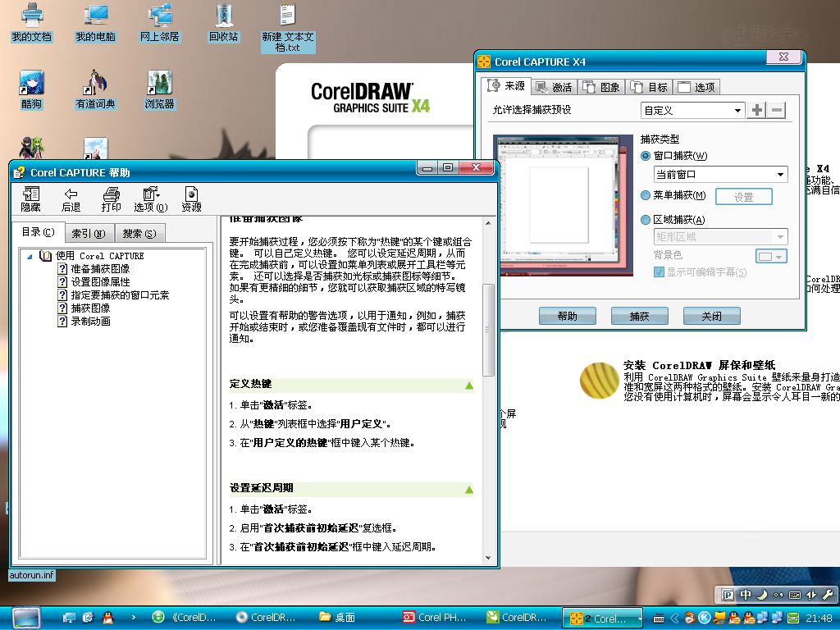Click the help content vertical scrollbar thumb
Image resolution: width=840 pixels, height=630 pixels.
pyautogui.click(x=488, y=330)
